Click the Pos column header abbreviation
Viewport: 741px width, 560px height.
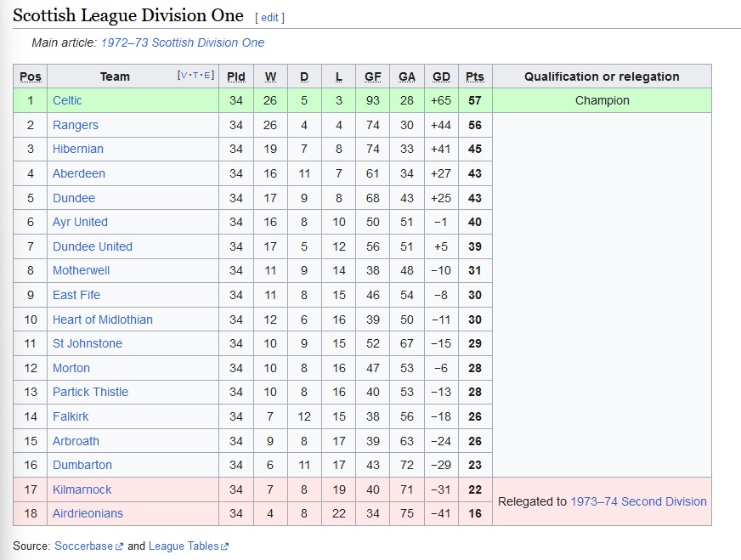coord(31,76)
